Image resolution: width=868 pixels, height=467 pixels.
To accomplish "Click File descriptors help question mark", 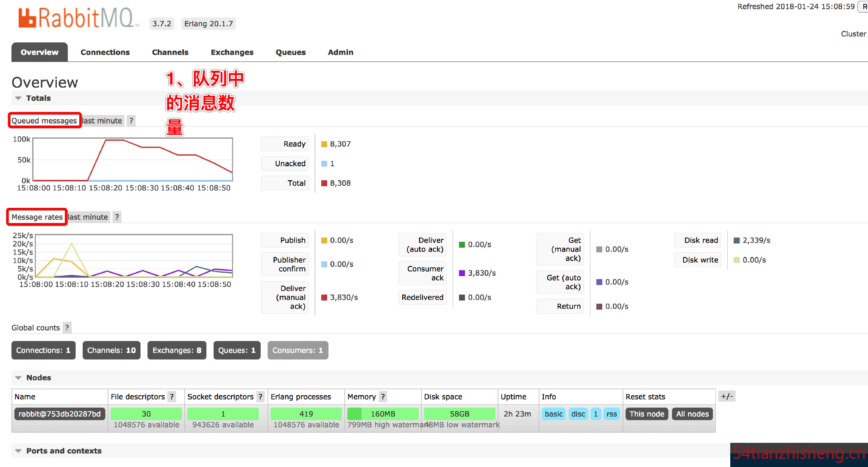I will pos(172,397).
